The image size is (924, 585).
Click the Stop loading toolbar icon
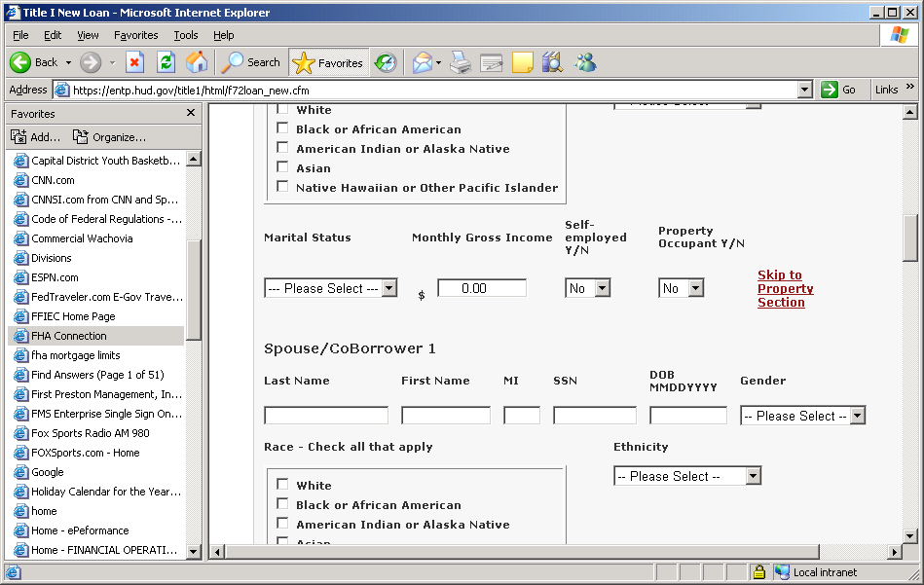[x=135, y=62]
